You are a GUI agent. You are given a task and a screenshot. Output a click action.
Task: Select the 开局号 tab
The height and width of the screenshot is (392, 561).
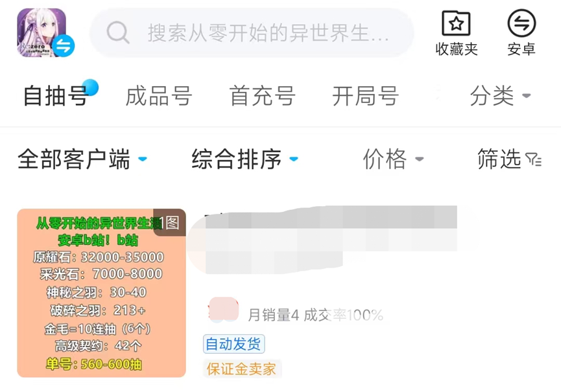tap(366, 96)
